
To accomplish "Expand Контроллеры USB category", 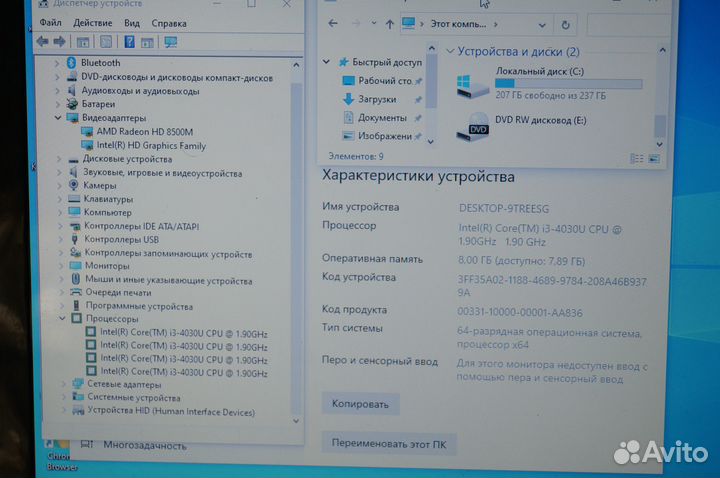I will click(61, 239).
